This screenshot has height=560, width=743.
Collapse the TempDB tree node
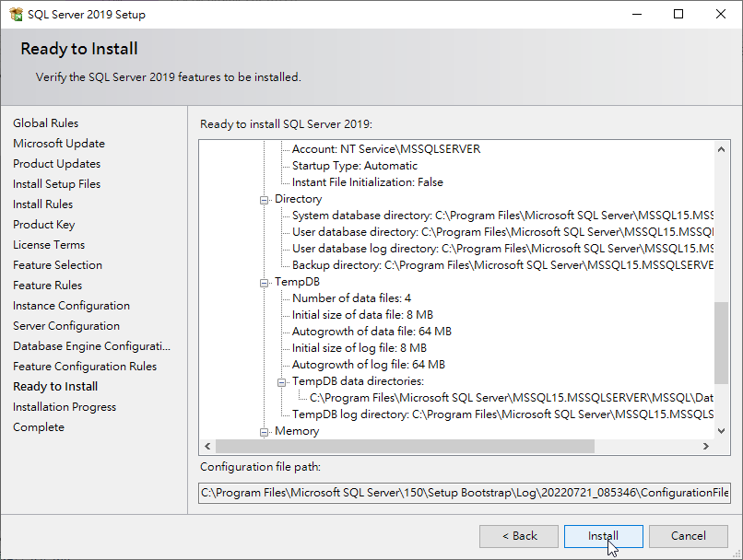264,283
